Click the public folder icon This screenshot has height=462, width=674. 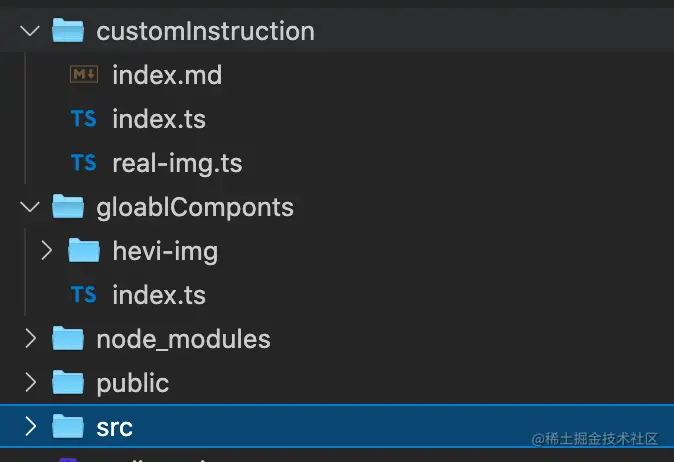click(67, 383)
